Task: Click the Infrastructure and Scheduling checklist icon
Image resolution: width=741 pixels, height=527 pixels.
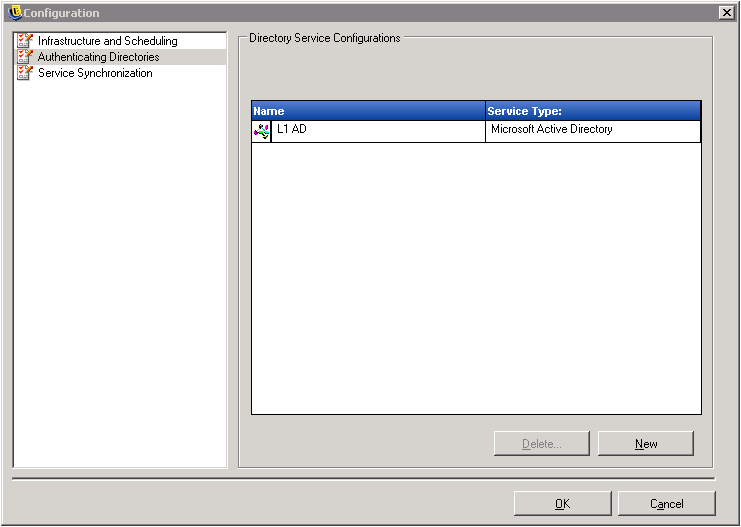Action: (x=25, y=41)
